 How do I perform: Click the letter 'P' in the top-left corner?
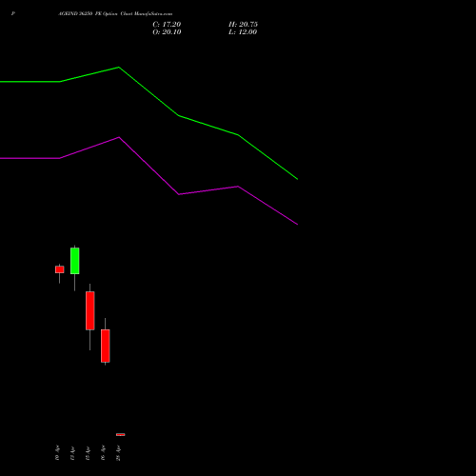[x=13, y=14]
